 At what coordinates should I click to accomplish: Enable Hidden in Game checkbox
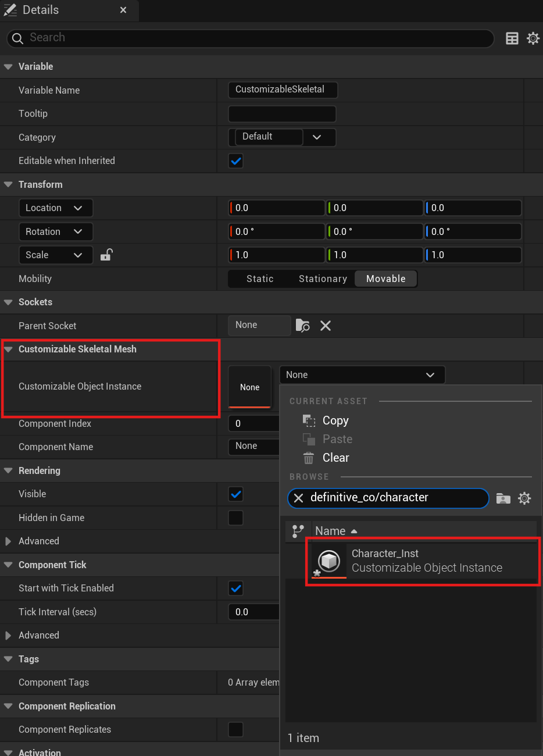click(x=236, y=518)
